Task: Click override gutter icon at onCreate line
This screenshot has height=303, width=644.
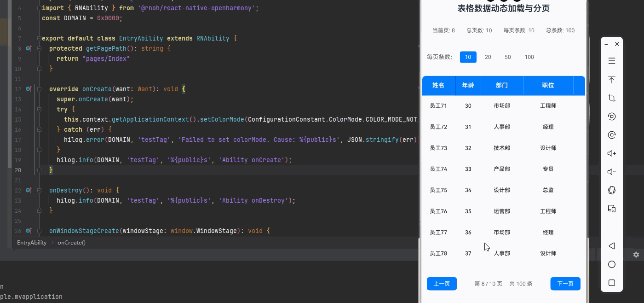Action: pos(29,89)
